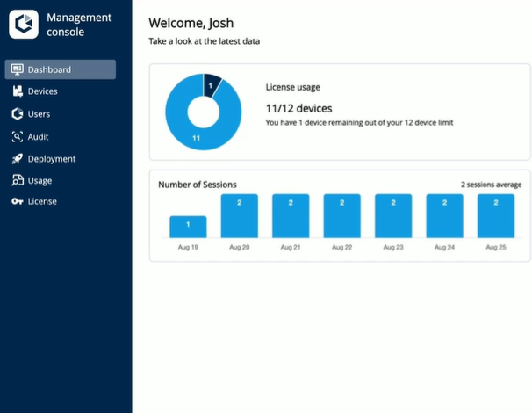532x413 pixels.
Task: Go to the Audit section
Action: click(x=38, y=137)
